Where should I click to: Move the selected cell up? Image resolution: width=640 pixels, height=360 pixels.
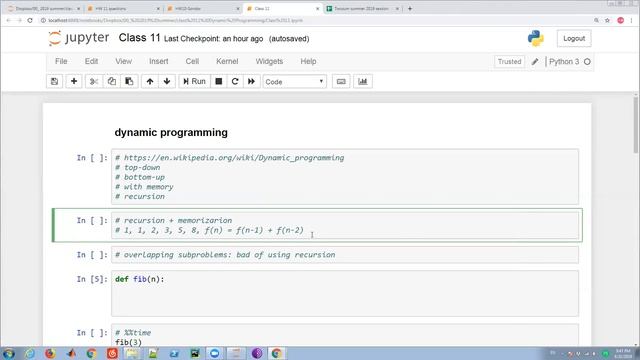pos(150,81)
